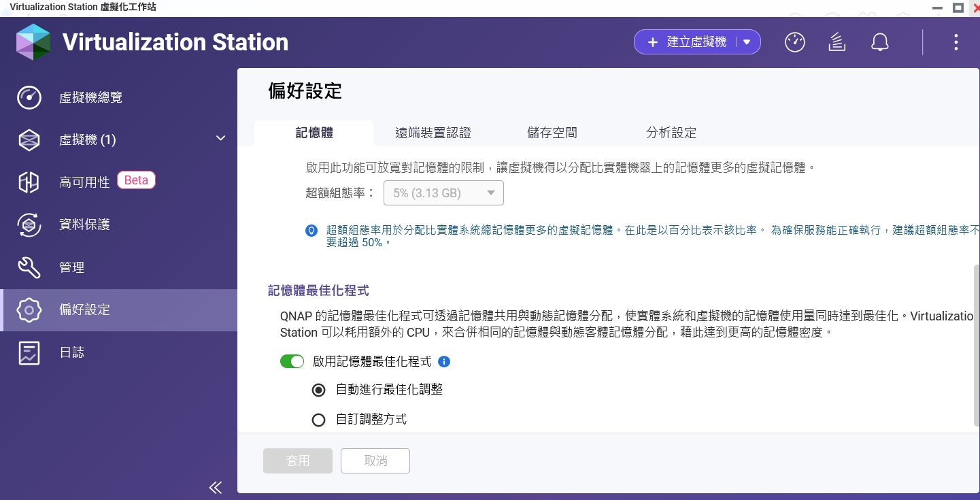
Task: Open the performance dashboard gauge icon
Action: (794, 42)
